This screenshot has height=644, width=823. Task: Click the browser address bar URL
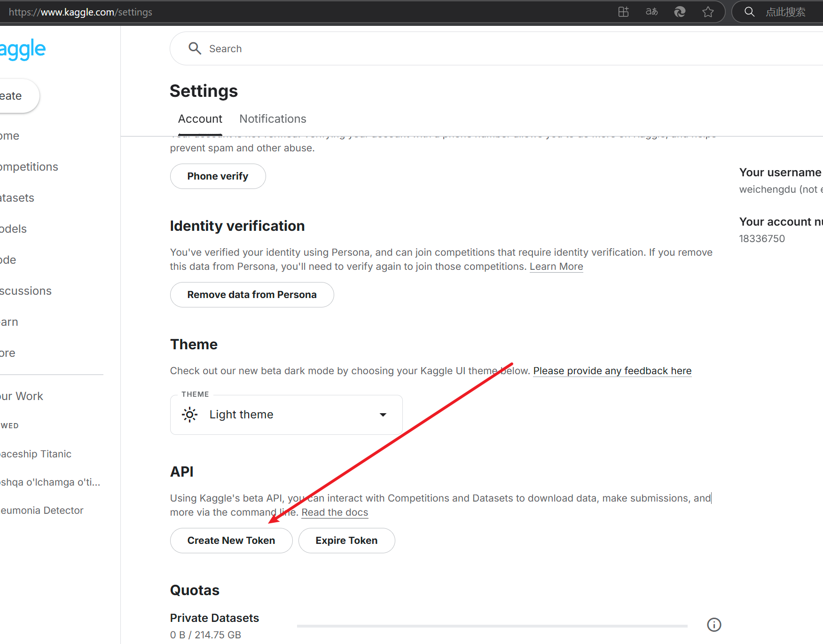pos(80,12)
